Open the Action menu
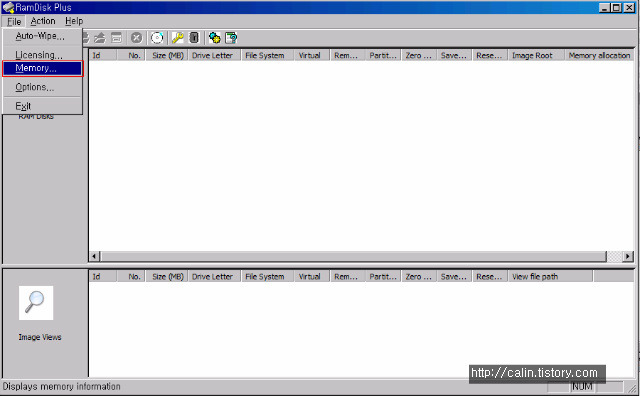Viewport: 640px width, 396px height. (42, 21)
